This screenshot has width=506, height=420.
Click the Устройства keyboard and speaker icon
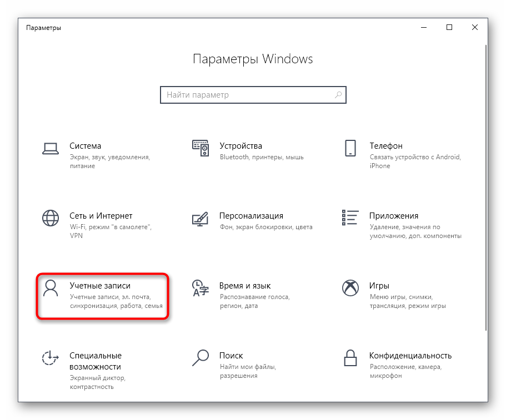tap(201, 148)
